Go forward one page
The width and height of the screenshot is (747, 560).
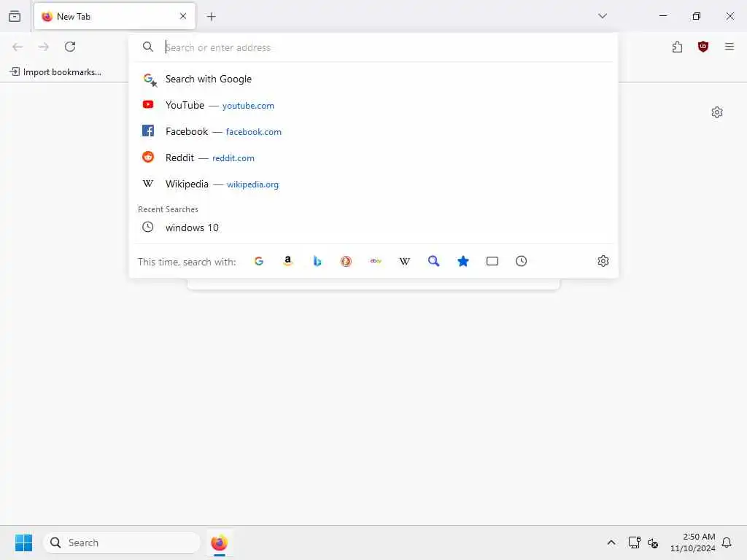pyautogui.click(x=44, y=47)
